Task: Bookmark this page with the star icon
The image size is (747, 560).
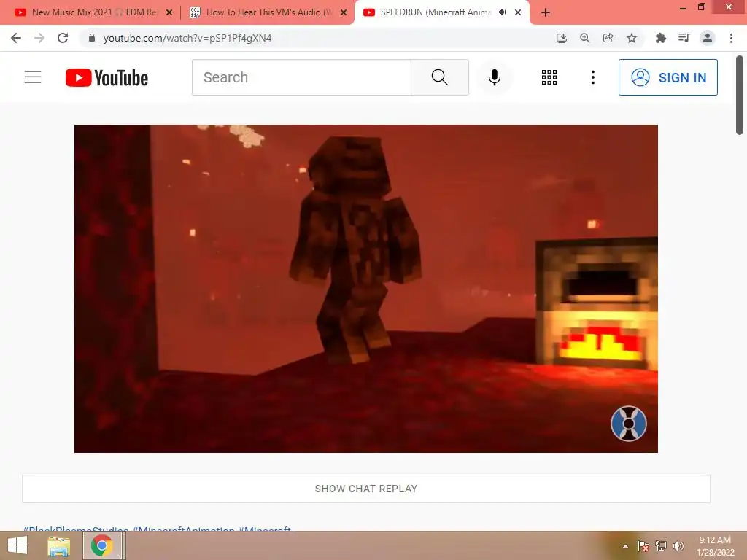Action: click(x=632, y=38)
